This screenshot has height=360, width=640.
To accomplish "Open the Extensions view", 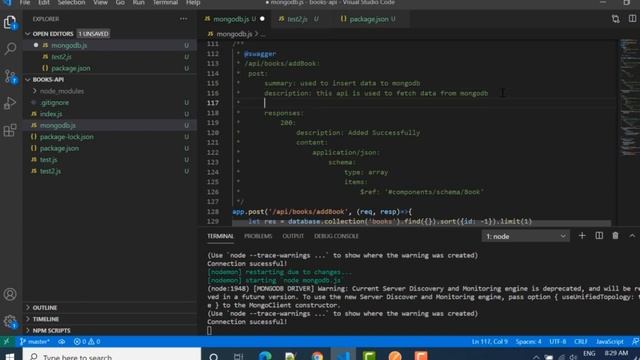I will 10,130.
